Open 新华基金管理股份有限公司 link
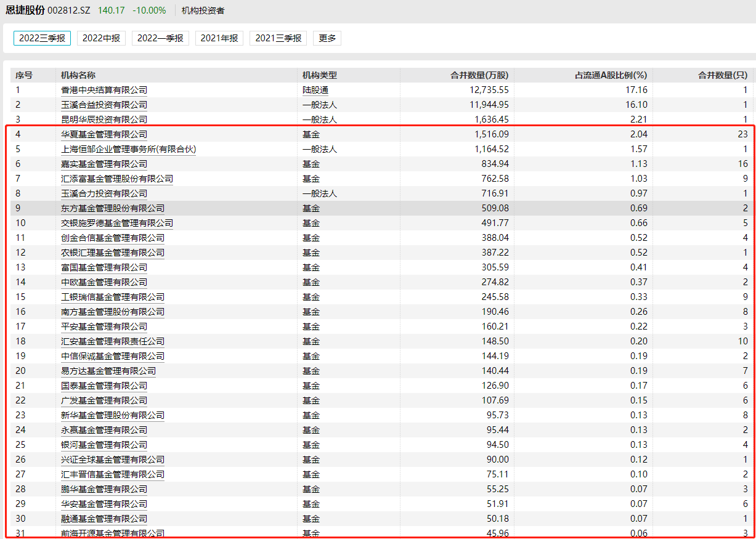This screenshot has width=756, height=539. (x=113, y=415)
